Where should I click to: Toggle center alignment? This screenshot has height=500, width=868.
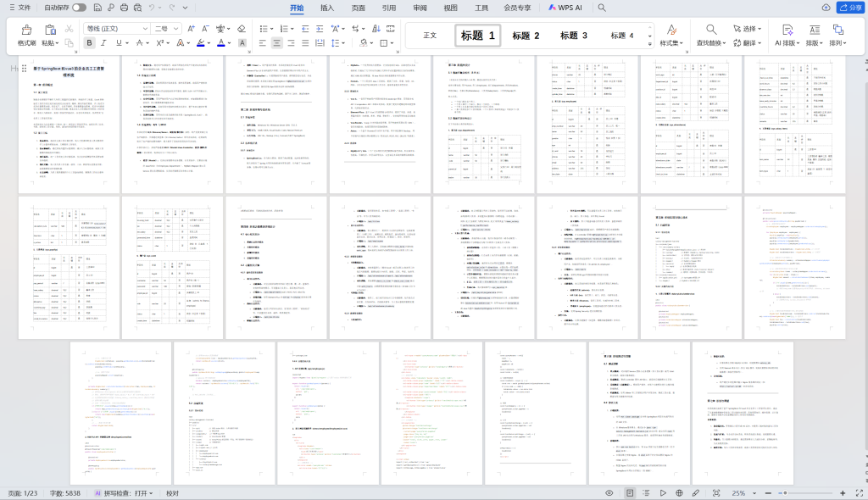[x=277, y=42]
